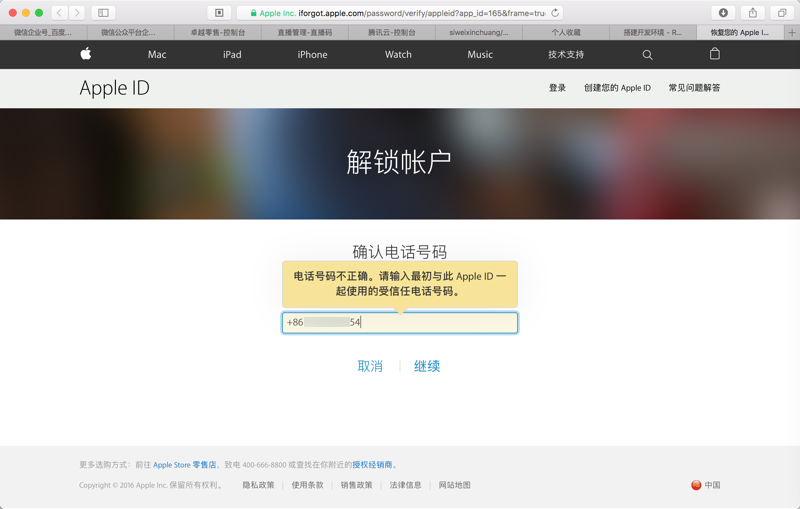Select the 恢复您的 Apple ID tab
The image size is (800, 509).
tap(740, 33)
